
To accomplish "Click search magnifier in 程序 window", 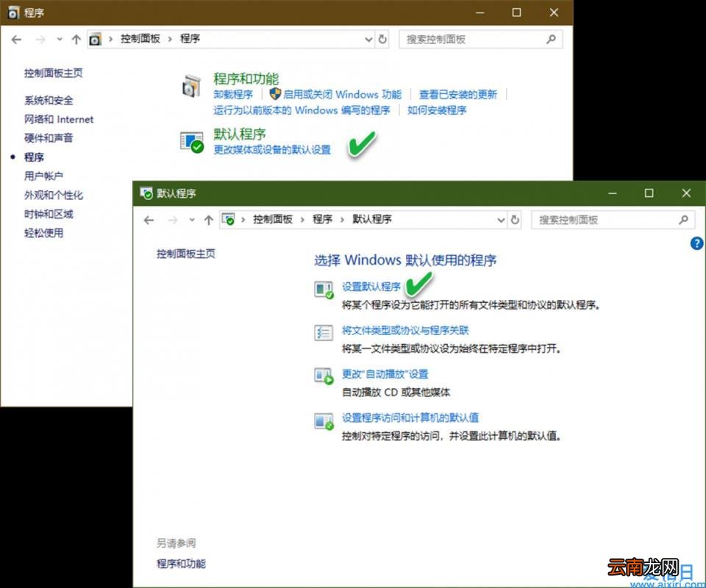I will (x=551, y=39).
